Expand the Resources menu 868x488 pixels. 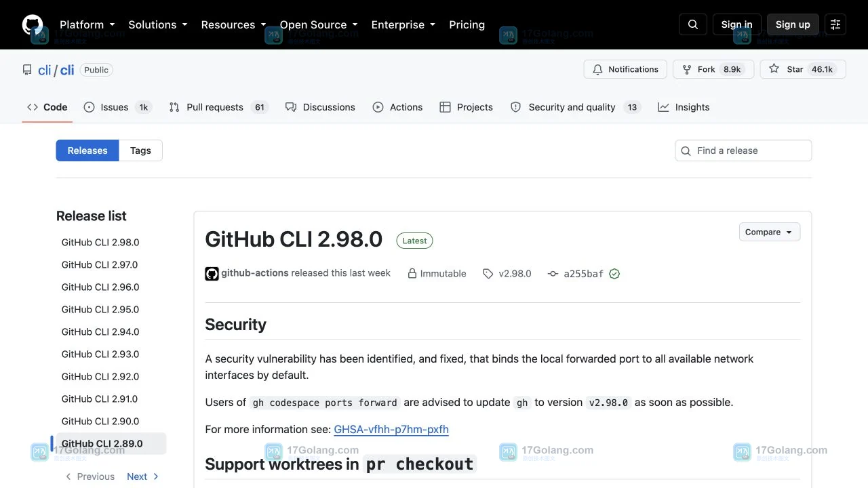(x=233, y=24)
